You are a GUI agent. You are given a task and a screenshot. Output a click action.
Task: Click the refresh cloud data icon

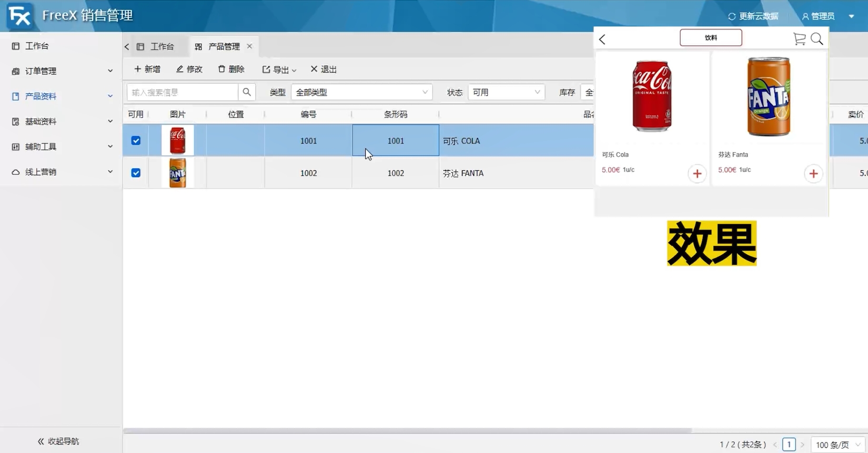pyautogui.click(x=732, y=16)
